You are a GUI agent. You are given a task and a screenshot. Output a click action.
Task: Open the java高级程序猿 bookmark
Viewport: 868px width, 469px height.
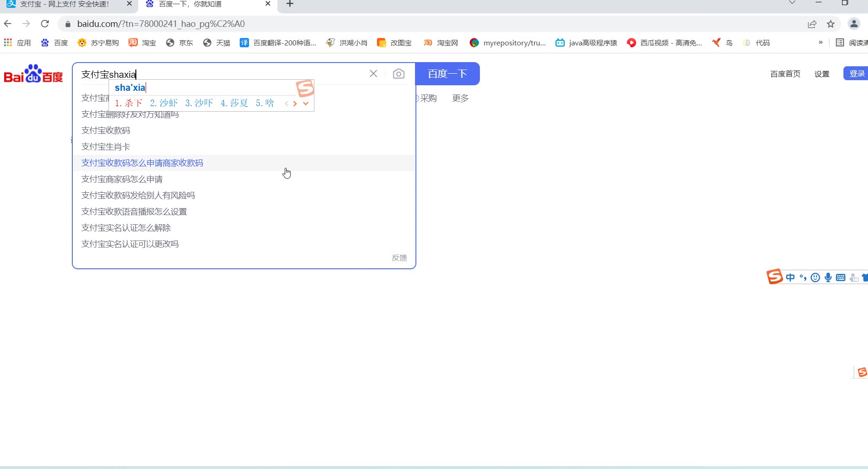[x=587, y=43]
